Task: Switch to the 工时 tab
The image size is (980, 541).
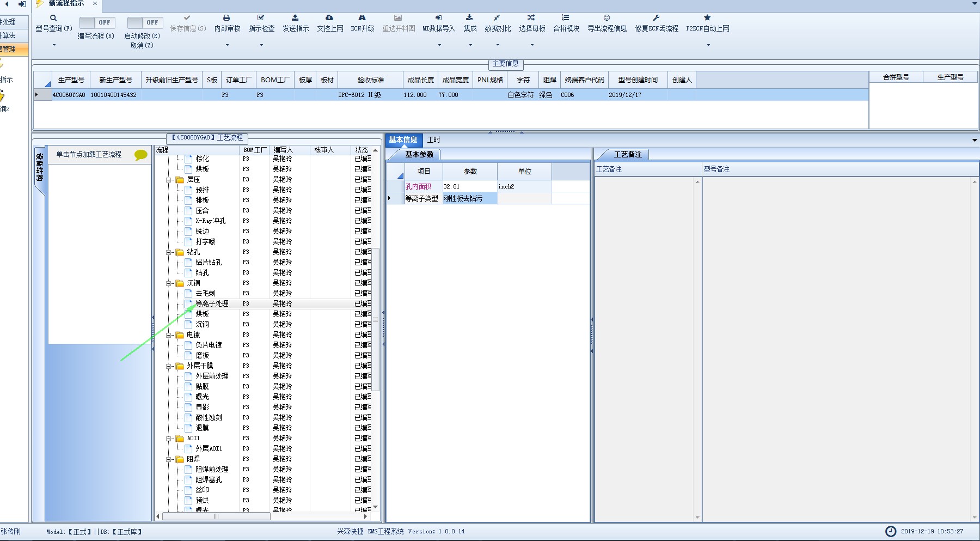Action: tap(434, 139)
